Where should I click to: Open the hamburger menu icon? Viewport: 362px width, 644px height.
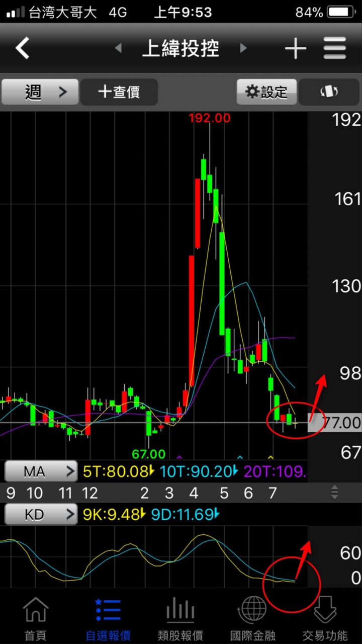[x=335, y=48]
